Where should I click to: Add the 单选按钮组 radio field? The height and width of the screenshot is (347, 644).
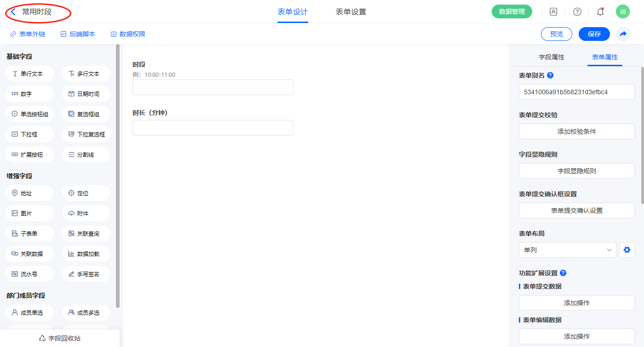[x=29, y=114]
